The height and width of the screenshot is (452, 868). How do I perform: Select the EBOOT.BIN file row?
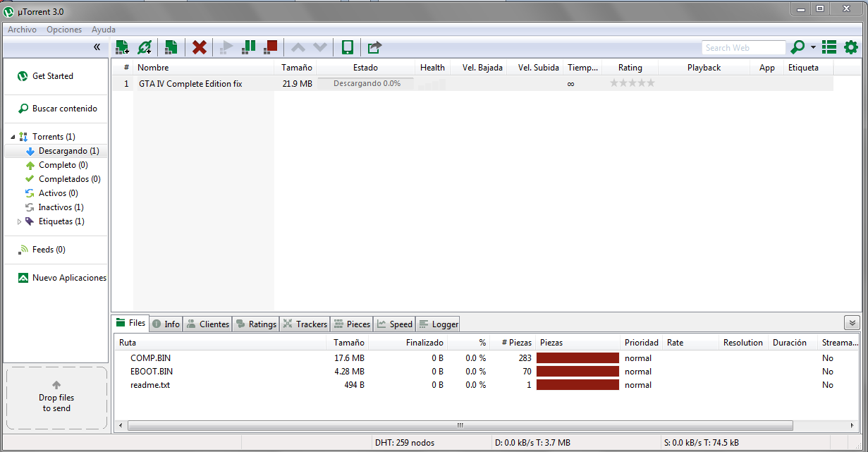[486, 372]
